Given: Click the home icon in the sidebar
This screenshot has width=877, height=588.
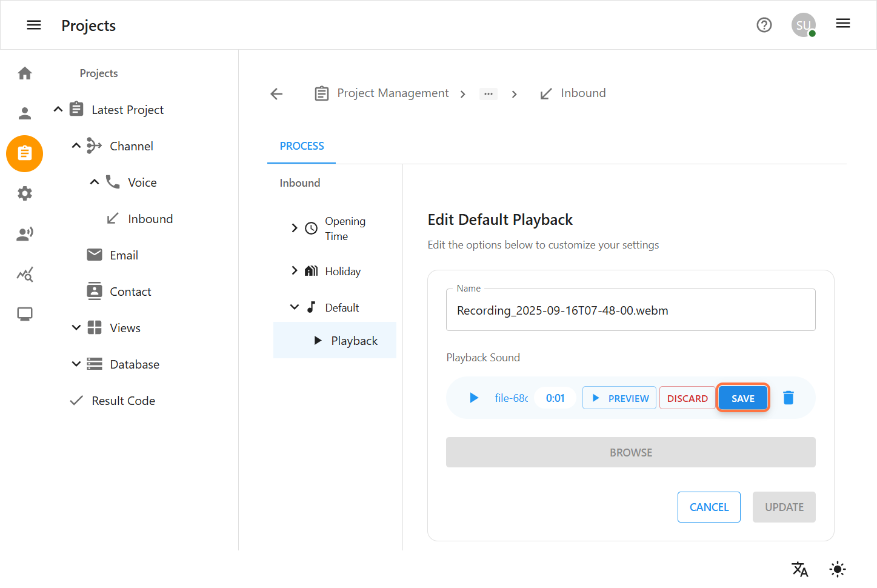Looking at the screenshot, I should click(x=25, y=73).
